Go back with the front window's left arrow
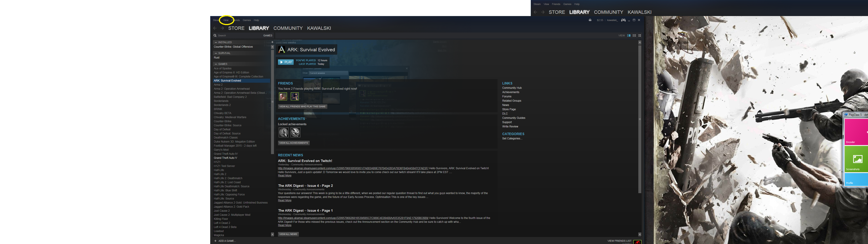This screenshot has width=868, height=244. (215, 28)
